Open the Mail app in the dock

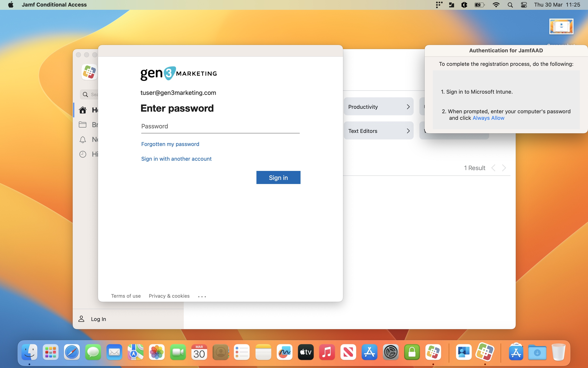tap(114, 352)
